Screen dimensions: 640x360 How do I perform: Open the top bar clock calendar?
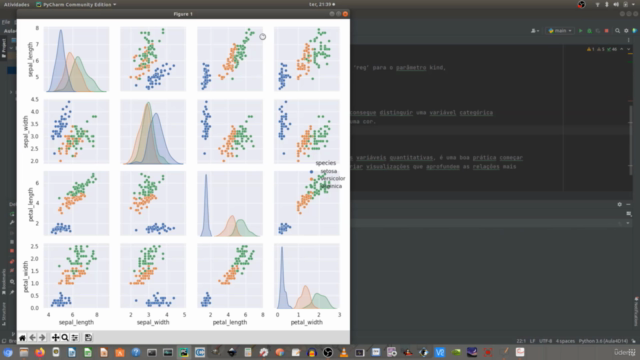(x=322, y=4)
